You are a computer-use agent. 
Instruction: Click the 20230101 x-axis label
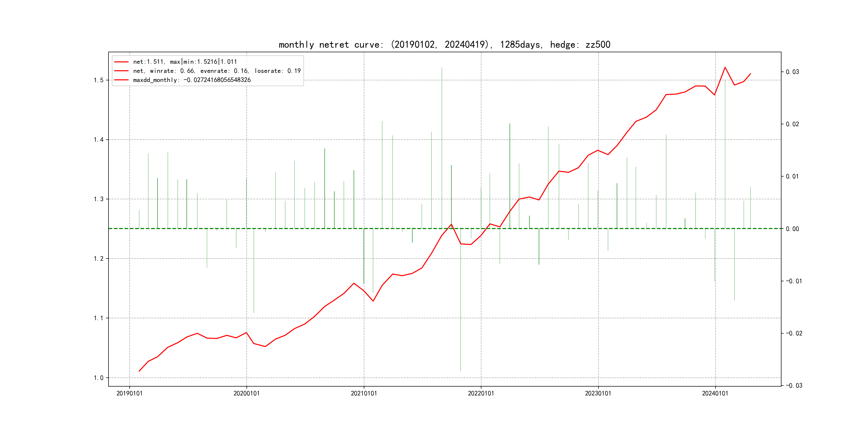pyautogui.click(x=598, y=393)
